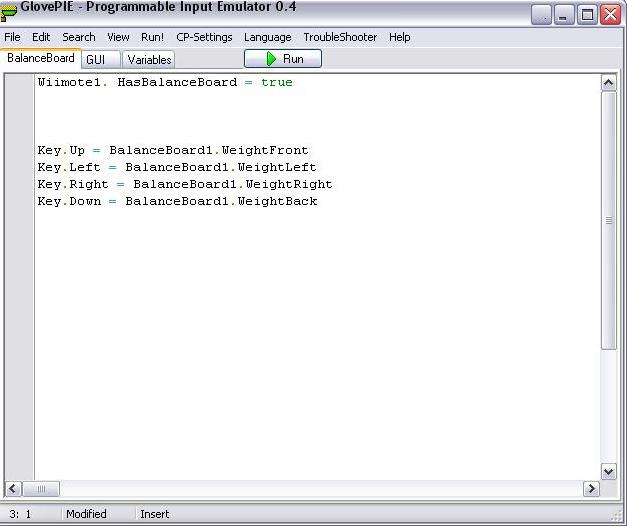
Task: Close the GlovePIE window
Action: pos(611,15)
